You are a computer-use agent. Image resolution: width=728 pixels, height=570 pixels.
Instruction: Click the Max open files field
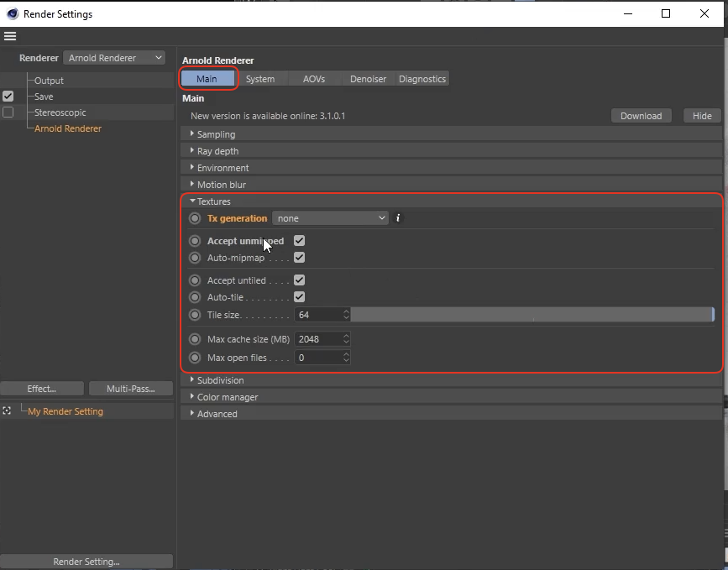[x=318, y=358]
